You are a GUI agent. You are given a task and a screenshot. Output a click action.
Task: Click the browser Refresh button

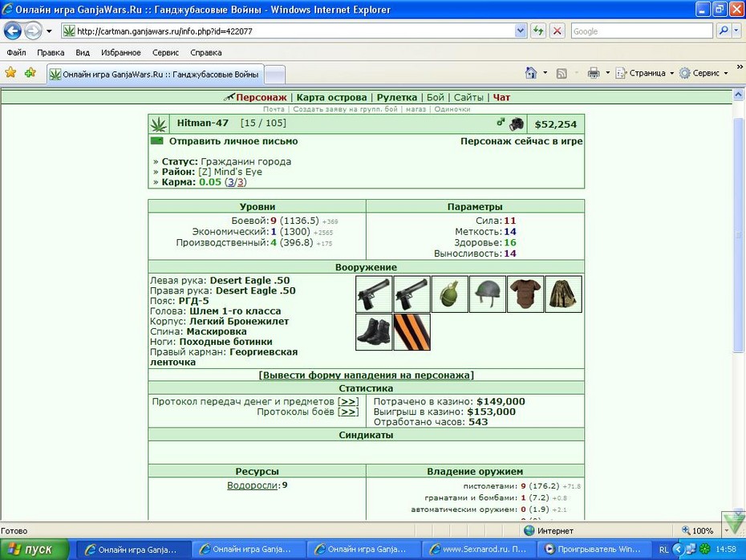(538, 31)
